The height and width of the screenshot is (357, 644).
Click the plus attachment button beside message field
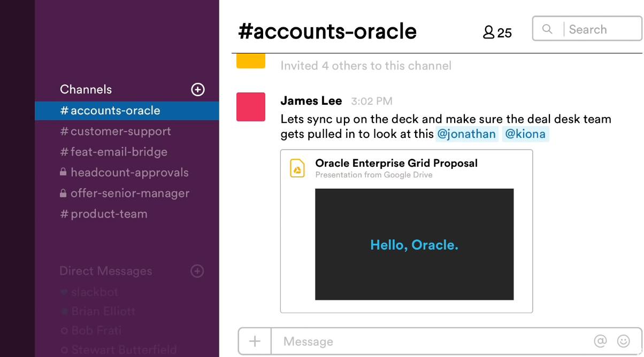click(255, 342)
